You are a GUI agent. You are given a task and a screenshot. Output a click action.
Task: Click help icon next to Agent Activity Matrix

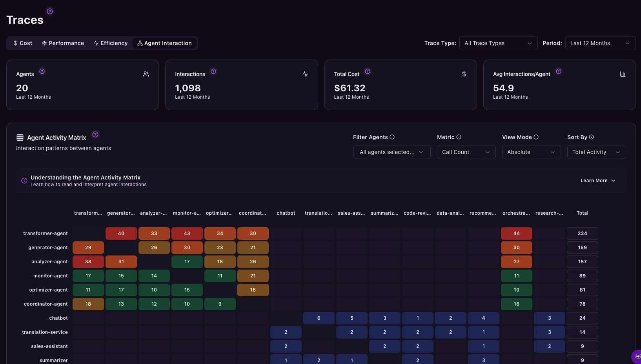pos(95,134)
